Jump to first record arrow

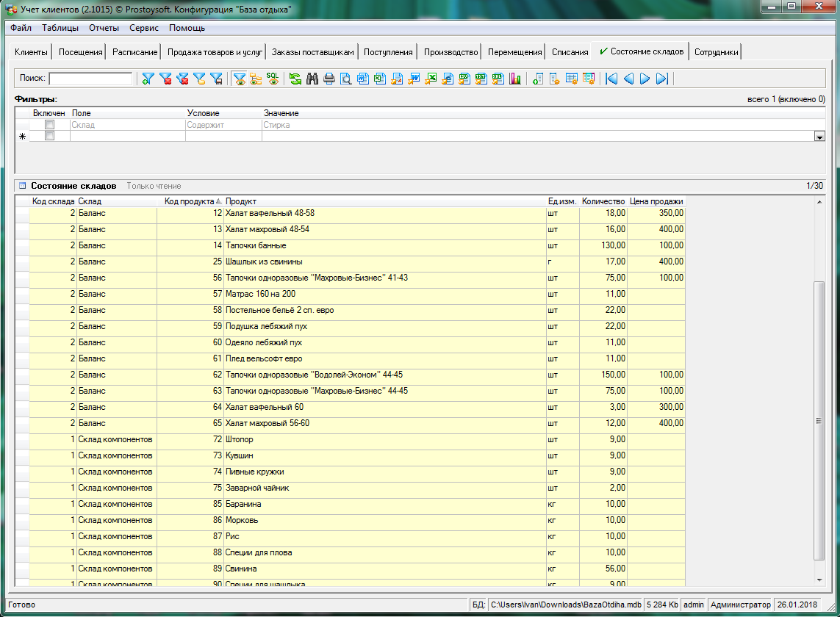[x=611, y=79]
